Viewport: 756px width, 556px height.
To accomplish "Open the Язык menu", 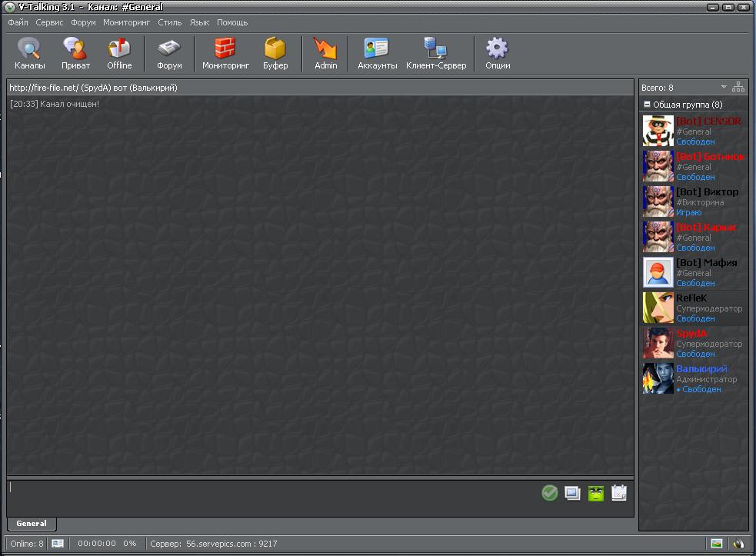I will [x=199, y=22].
